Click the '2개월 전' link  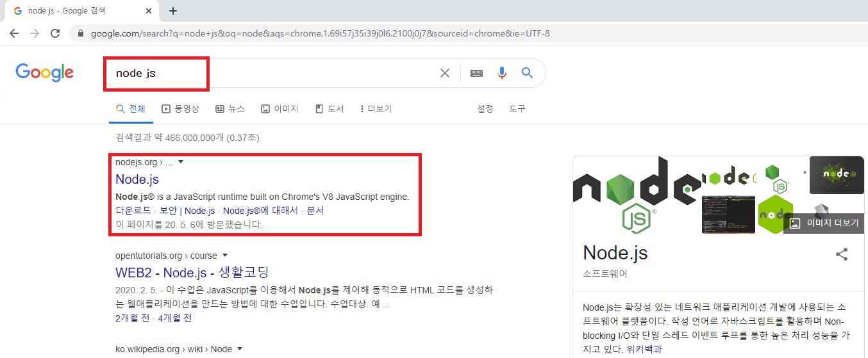[x=133, y=318]
